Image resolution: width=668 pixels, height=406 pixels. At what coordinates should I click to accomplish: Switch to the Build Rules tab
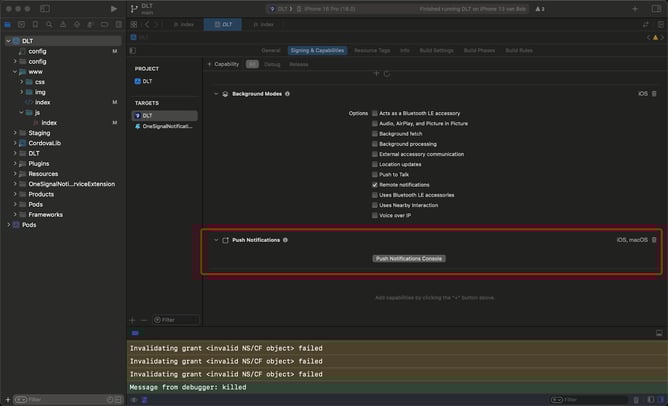pos(519,51)
